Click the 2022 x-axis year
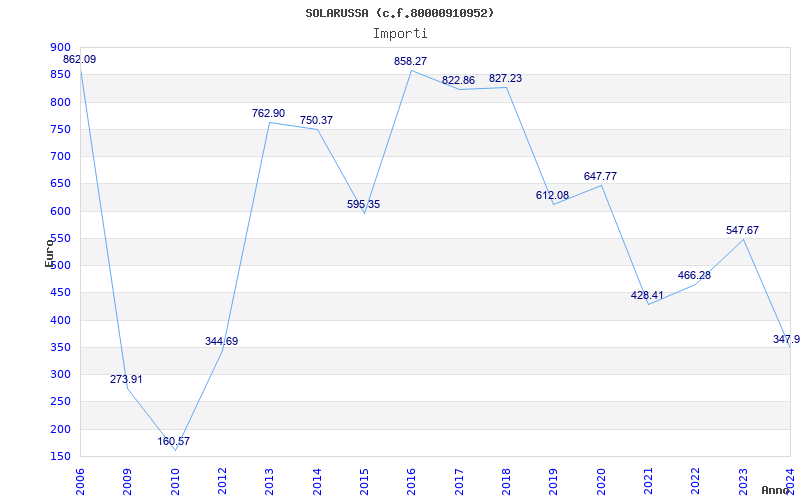Viewport: 800px width, 500px height. (x=696, y=482)
